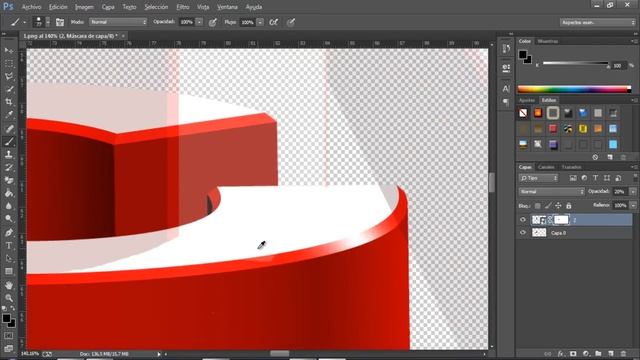This screenshot has height=360, width=640.
Task: Select the Rectangle shape tool
Action: 9,271
